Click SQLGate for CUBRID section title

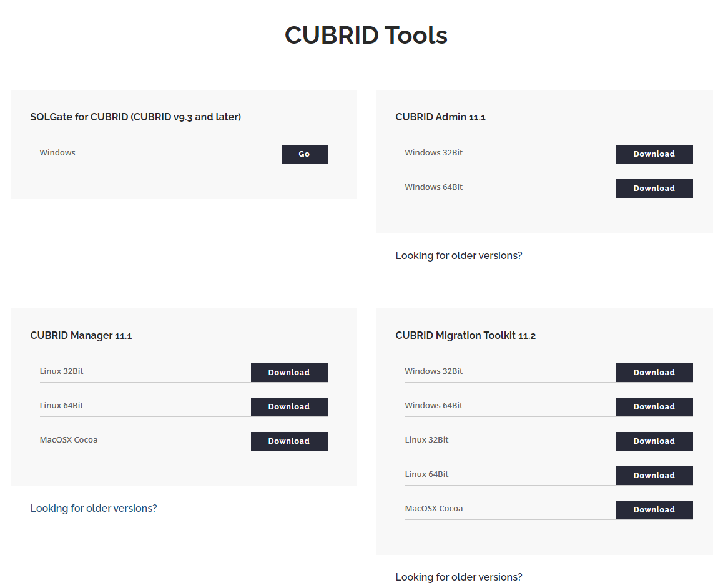coord(135,117)
